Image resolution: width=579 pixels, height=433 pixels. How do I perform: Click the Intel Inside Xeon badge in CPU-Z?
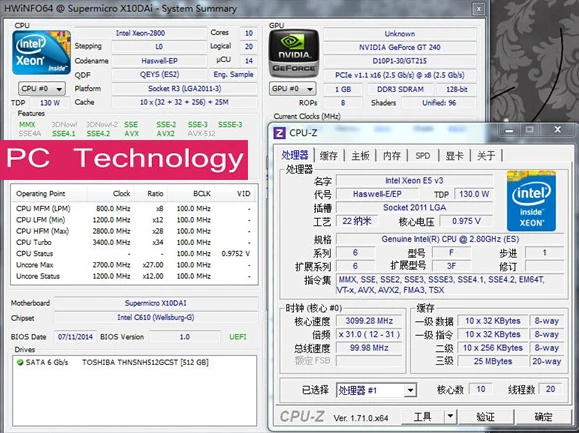531,201
